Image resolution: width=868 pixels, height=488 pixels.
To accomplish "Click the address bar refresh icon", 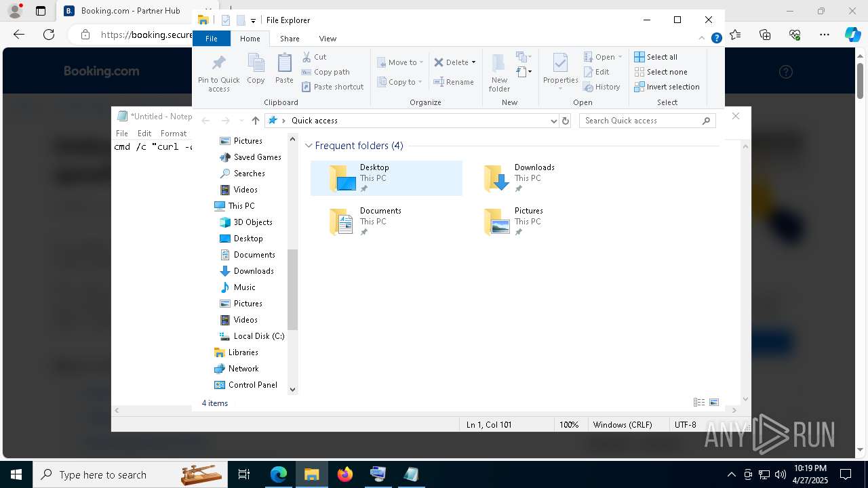I will click(x=566, y=121).
